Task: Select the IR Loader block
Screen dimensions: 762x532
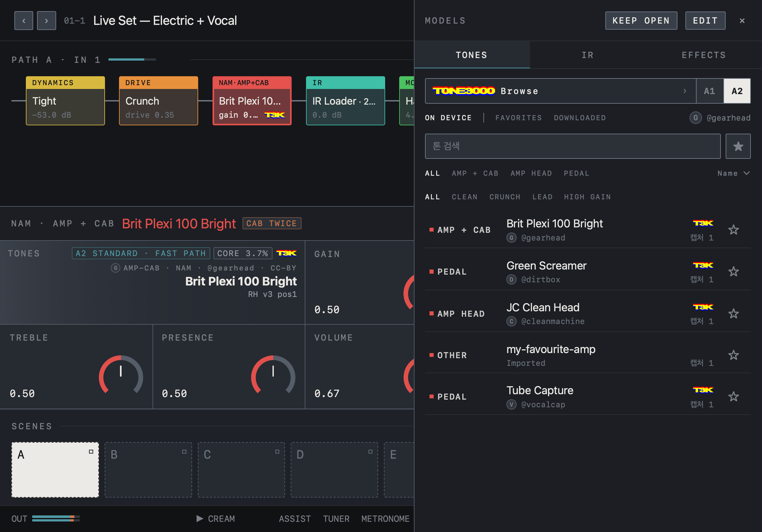Action: point(345,101)
